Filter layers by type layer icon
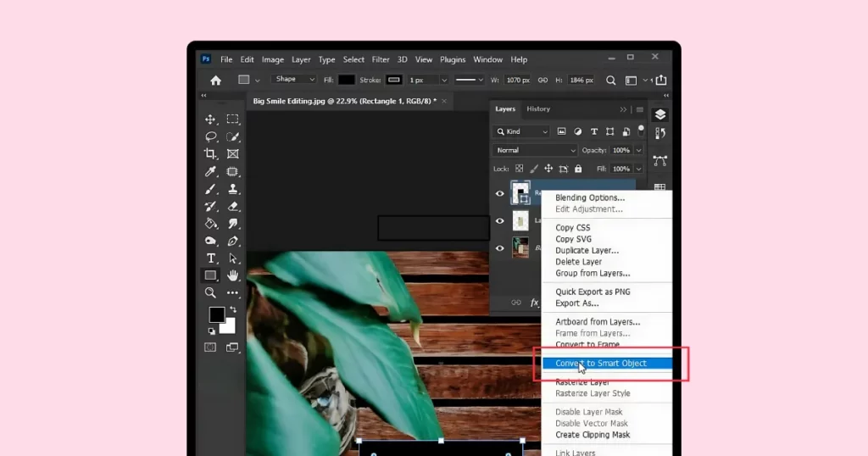This screenshot has width=868, height=456. [x=594, y=131]
